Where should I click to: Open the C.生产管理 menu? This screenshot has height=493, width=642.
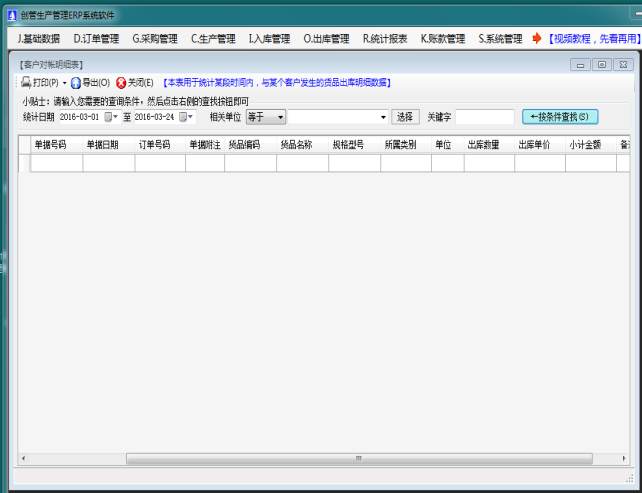coord(213,39)
